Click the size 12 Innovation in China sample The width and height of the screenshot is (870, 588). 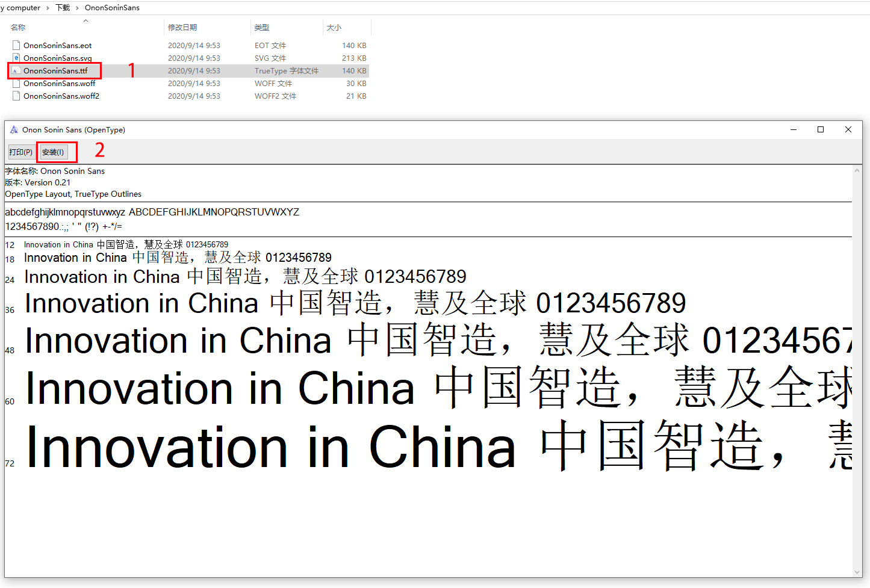point(126,244)
